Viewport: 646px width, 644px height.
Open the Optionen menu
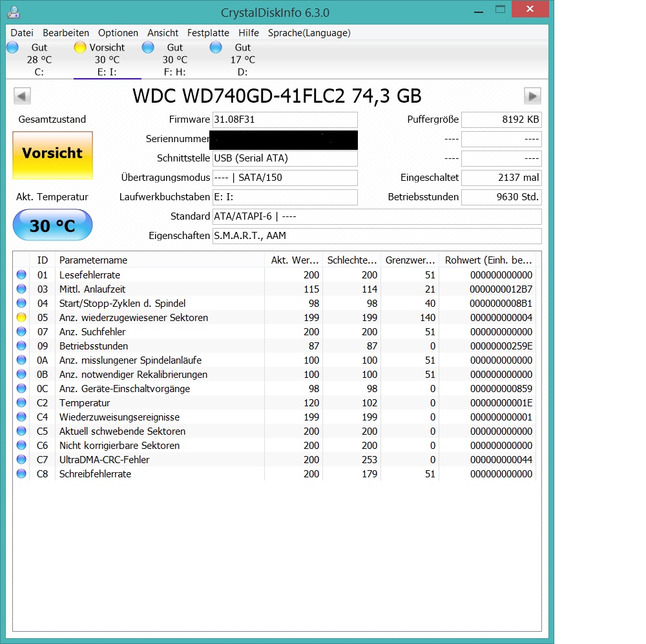(118, 33)
